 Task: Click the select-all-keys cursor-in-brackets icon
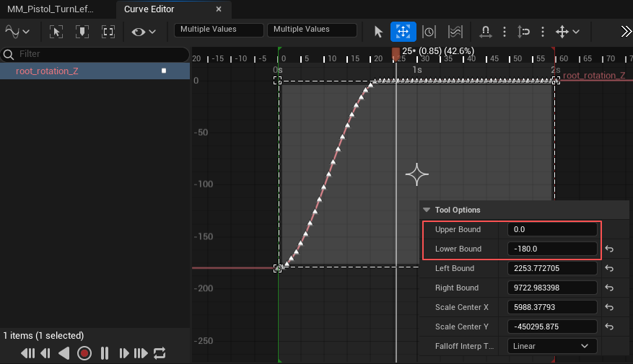coord(56,32)
